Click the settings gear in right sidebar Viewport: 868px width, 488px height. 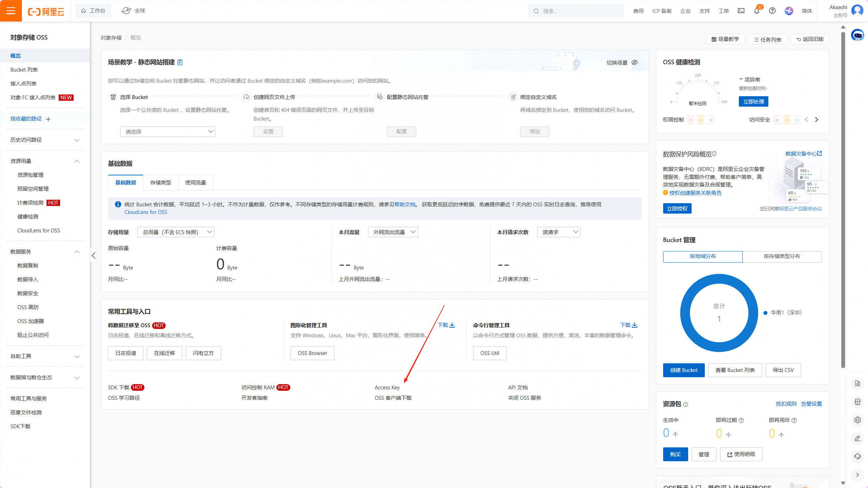point(857,420)
